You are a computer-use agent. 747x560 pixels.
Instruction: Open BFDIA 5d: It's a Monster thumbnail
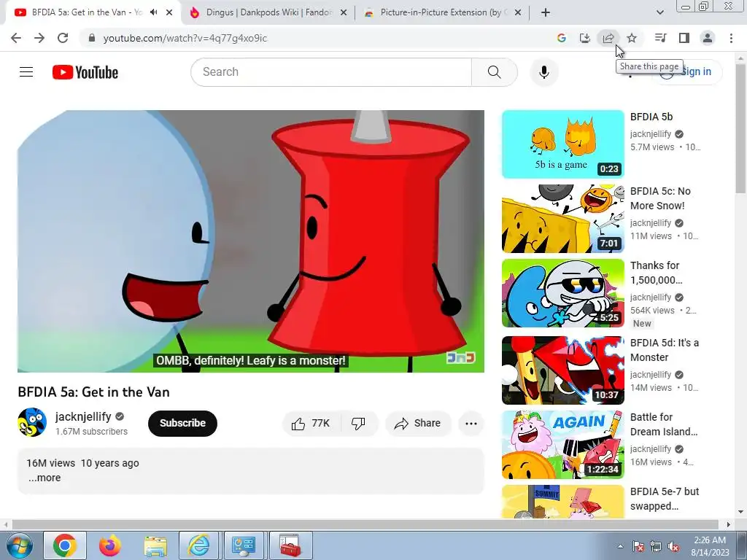562,370
